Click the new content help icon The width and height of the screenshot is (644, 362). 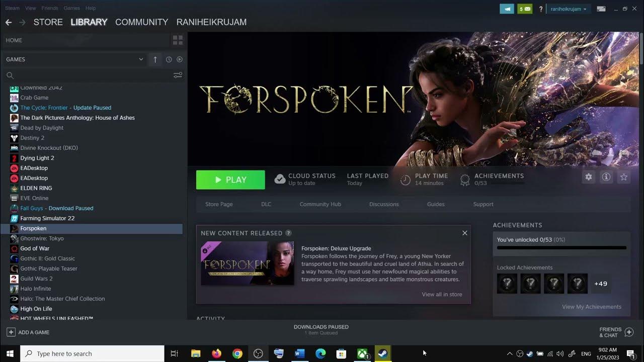[288, 233]
